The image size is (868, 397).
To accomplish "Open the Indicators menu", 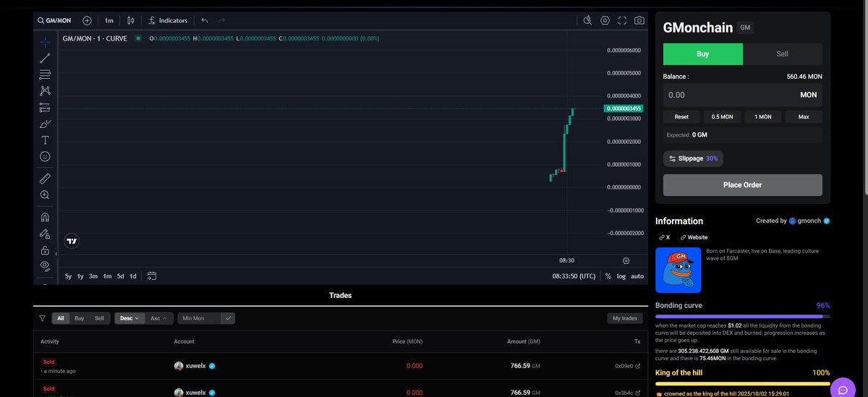I will (x=168, y=21).
